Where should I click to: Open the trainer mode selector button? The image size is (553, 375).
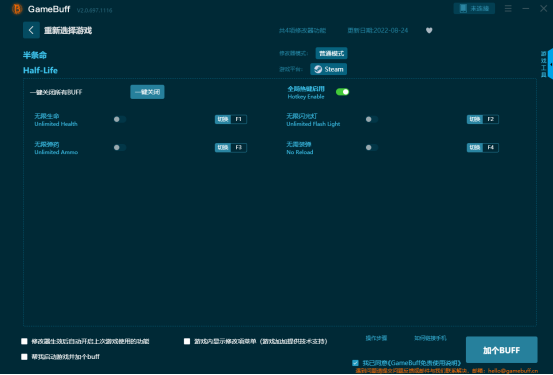[331, 53]
